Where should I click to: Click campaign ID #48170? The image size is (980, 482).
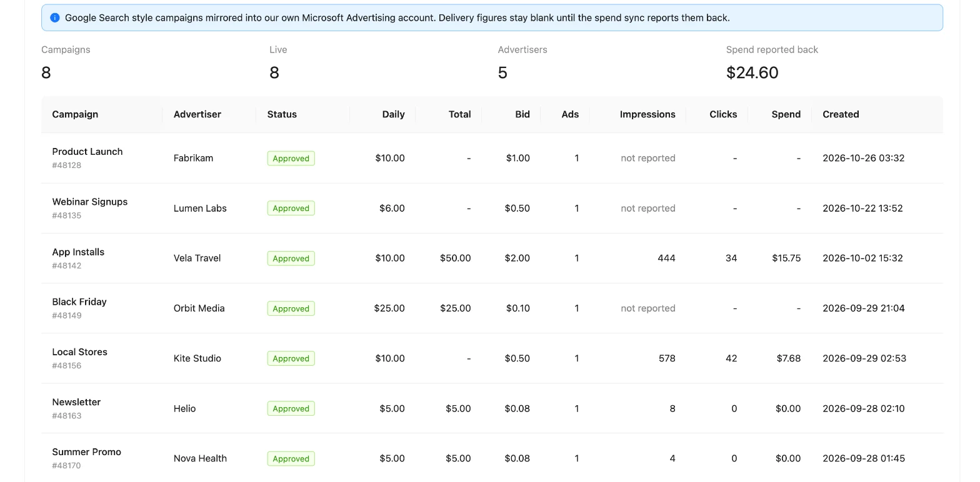67,466
